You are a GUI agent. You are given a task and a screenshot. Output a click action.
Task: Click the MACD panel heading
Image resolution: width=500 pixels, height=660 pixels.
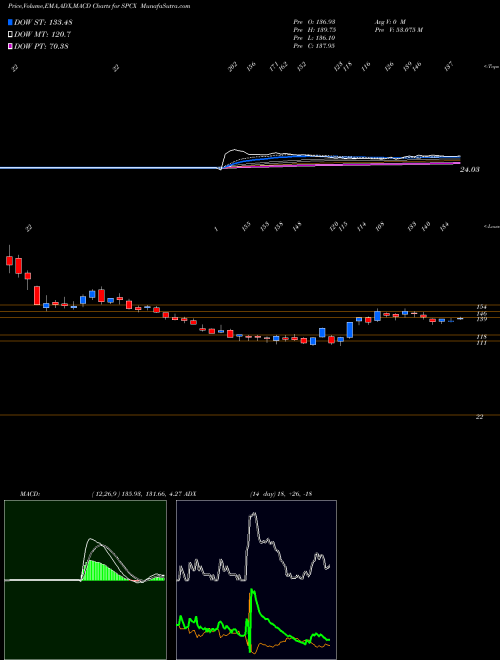[x=30, y=494]
